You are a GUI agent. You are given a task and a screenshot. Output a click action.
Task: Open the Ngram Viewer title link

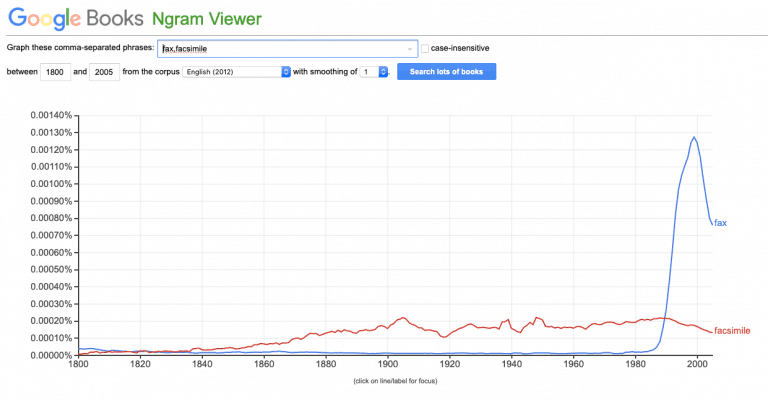pos(207,19)
